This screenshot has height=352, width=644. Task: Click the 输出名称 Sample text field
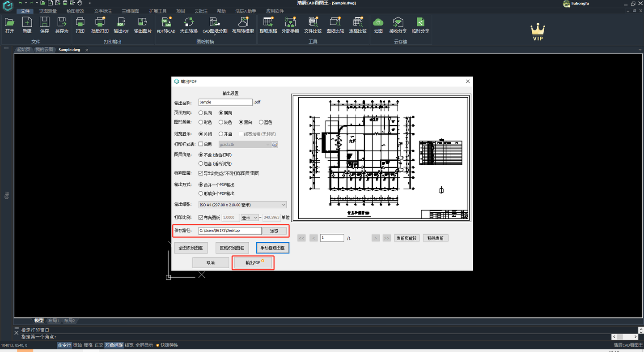225,102
